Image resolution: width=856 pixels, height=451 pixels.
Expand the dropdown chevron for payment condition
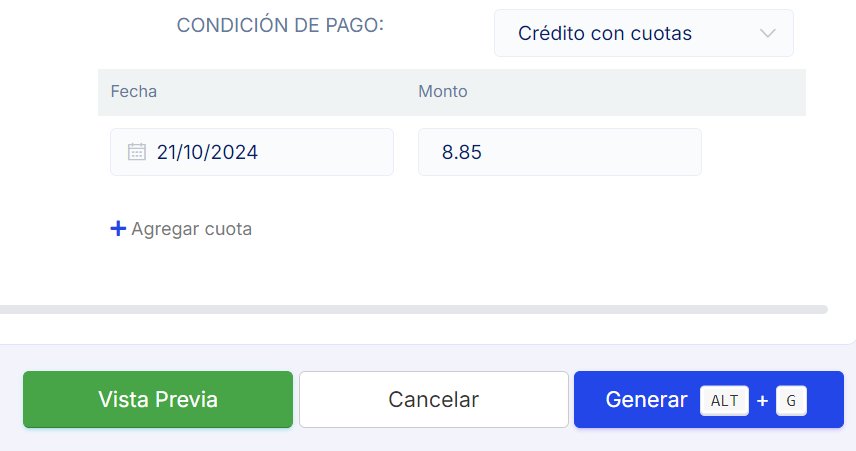768,33
